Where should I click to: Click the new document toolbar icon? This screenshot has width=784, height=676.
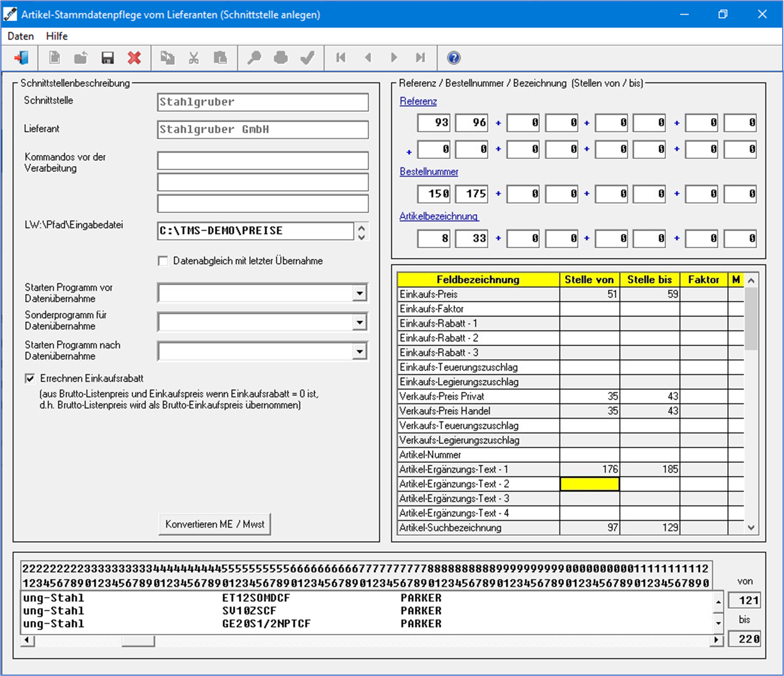pos(55,58)
